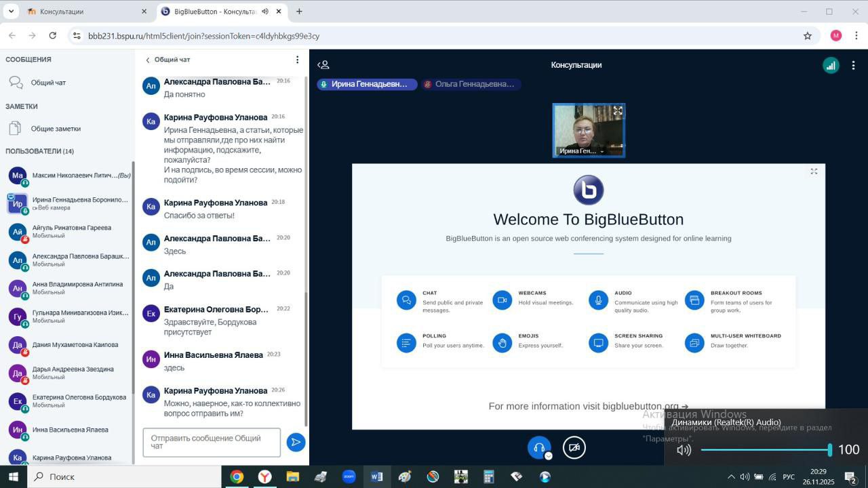Open Общие заметки shared notes
868x488 pixels.
[x=56, y=129]
